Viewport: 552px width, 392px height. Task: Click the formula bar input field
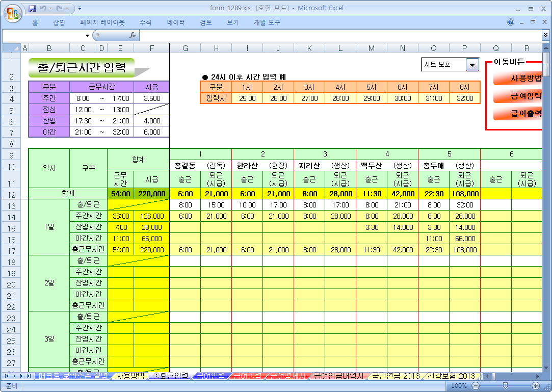336,35
